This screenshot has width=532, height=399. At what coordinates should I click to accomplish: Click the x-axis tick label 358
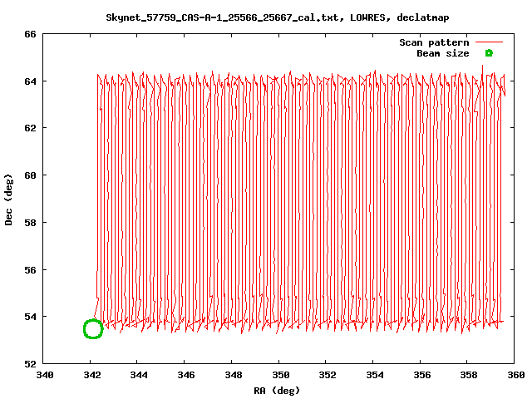[469, 375]
